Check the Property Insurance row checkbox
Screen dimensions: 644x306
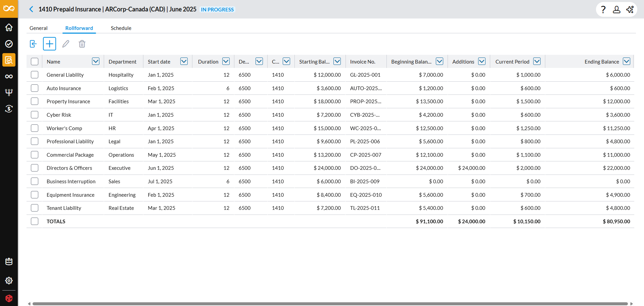coord(35,101)
